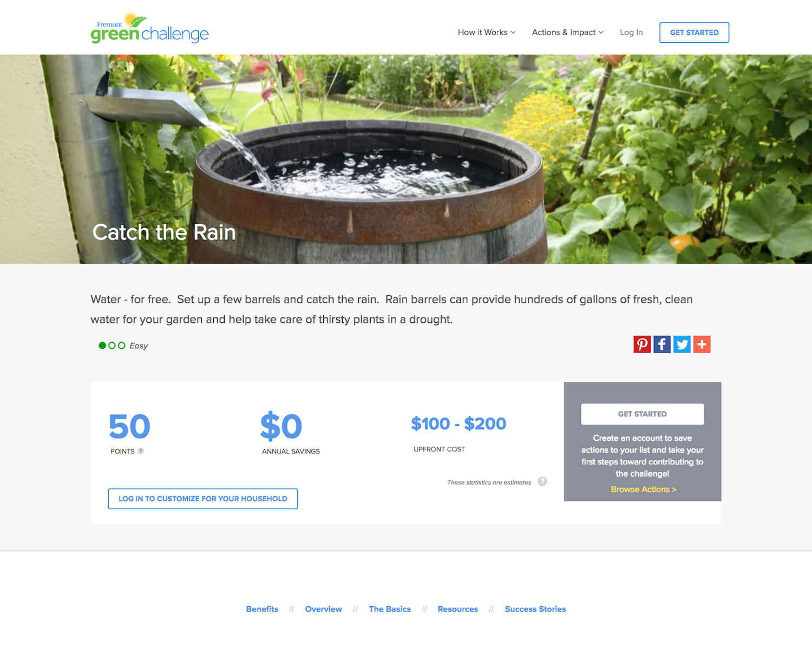The width and height of the screenshot is (812, 650).
Task: Open the statistics estimates help icon
Action: coord(542,481)
